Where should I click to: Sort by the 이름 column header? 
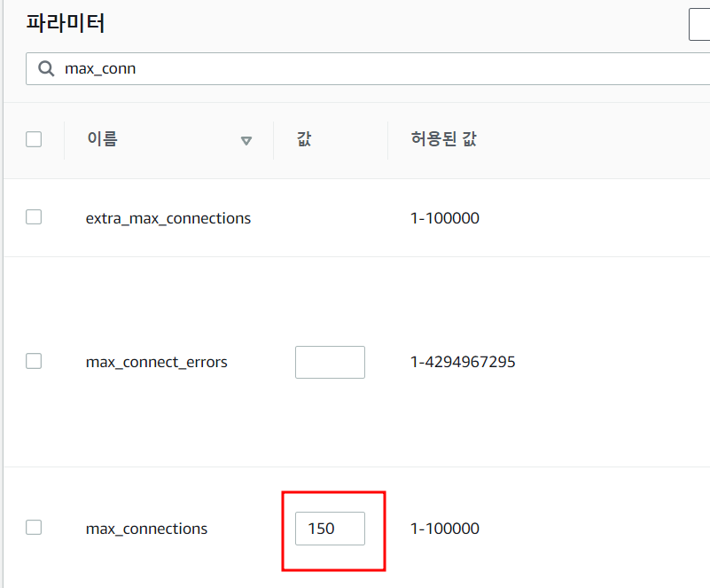(102, 139)
